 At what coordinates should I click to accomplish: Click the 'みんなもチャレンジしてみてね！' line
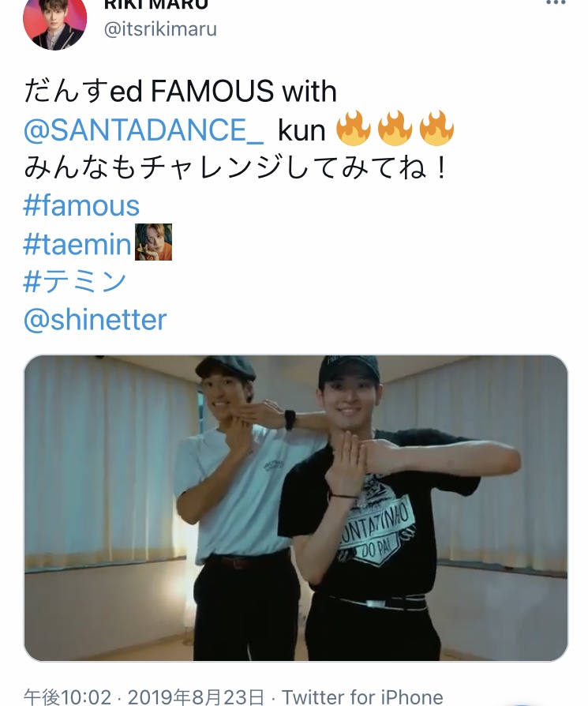point(236,167)
